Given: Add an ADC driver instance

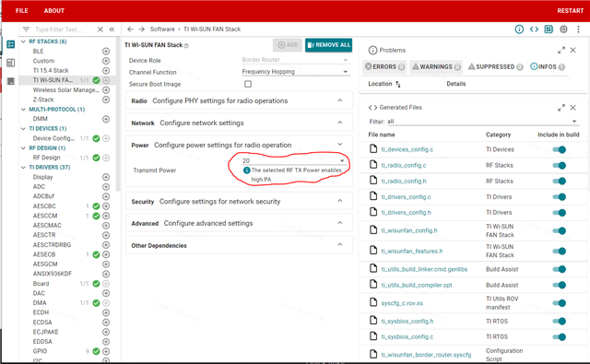Looking at the screenshot, I should pyautogui.click(x=106, y=187).
